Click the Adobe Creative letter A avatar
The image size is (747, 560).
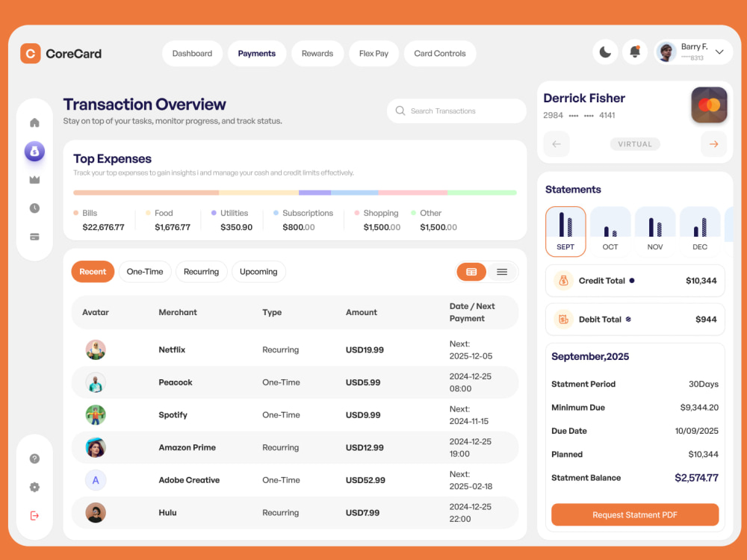[96, 480]
